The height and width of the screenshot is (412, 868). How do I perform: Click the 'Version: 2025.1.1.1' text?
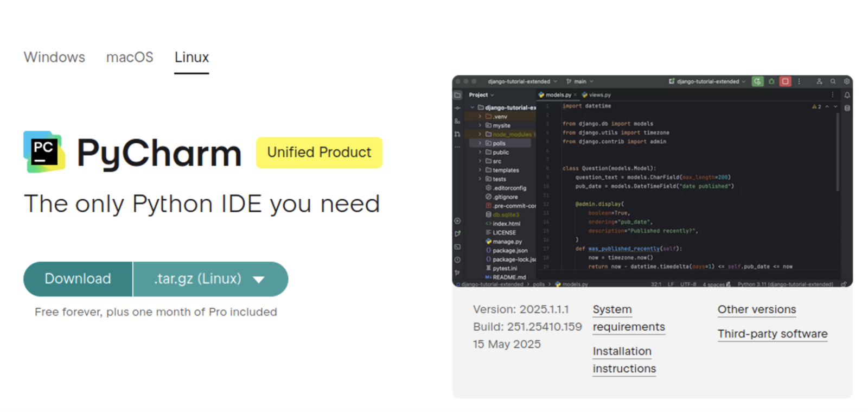click(x=521, y=309)
